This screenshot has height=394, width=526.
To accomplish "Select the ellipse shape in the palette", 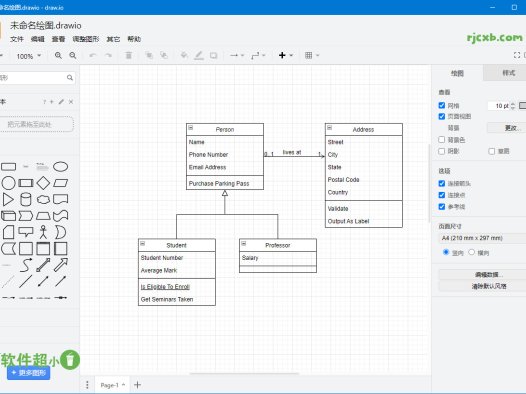I will click(x=60, y=167).
